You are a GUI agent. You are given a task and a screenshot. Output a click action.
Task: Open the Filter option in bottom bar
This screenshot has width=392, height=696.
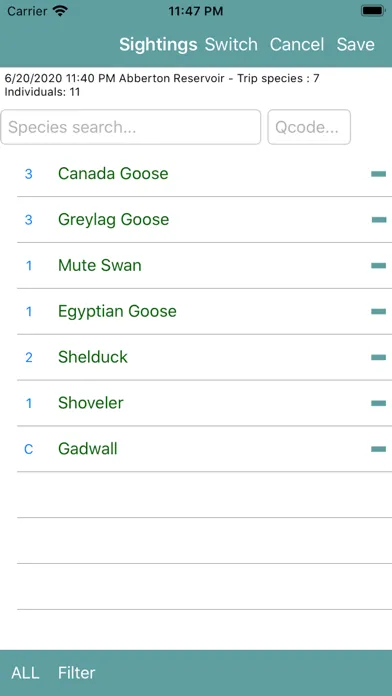pos(76,672)
